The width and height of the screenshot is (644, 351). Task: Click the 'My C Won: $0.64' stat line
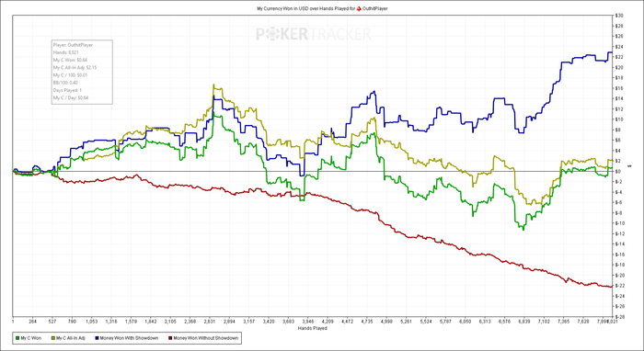tap(70, 60)
